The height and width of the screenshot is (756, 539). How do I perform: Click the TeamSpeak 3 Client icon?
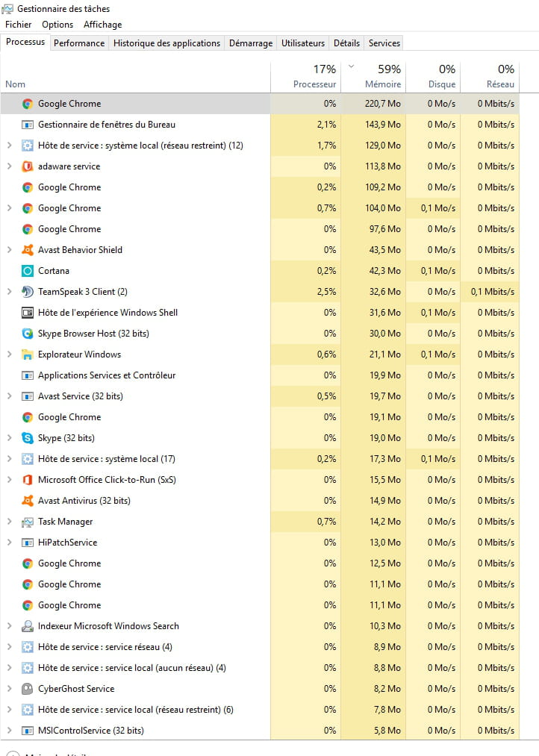[28, 292]
